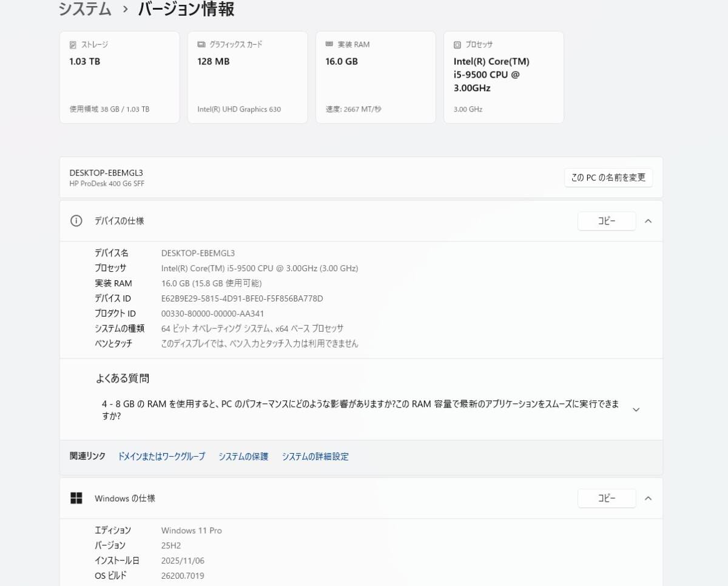Click the RAM icon in the 実装 RAM card
Viewport: 728px width, 586px height.
click(329, 45)
